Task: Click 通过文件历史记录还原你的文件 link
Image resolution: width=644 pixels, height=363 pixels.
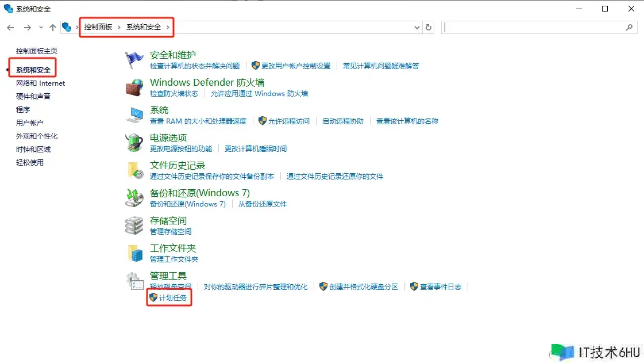Action: pyautogui.click(x=335, y=177)
